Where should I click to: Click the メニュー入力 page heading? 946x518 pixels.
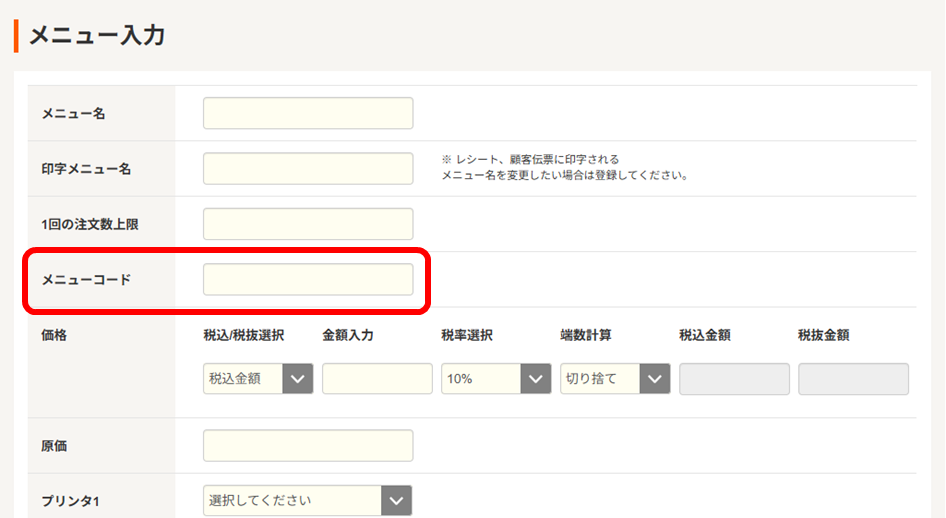click(x=97, y=36)
